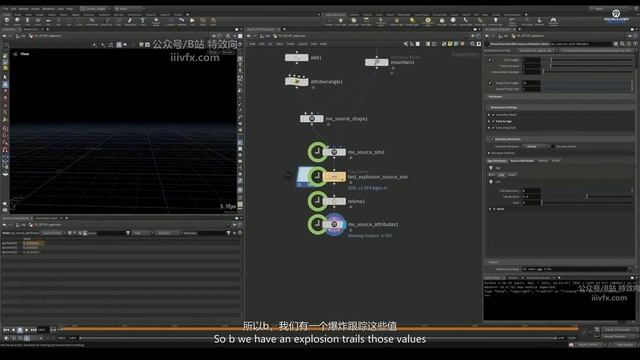This screenshot has width=640, height=360.
Task: Open Visualize Attribute dropdown menu
Action: click(535, 146)
